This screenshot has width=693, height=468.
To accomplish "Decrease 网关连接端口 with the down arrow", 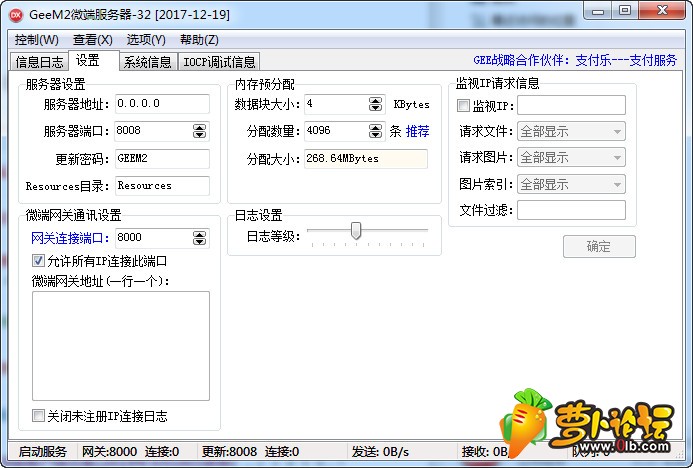I will pyautogui.click(x=200, y=242).
